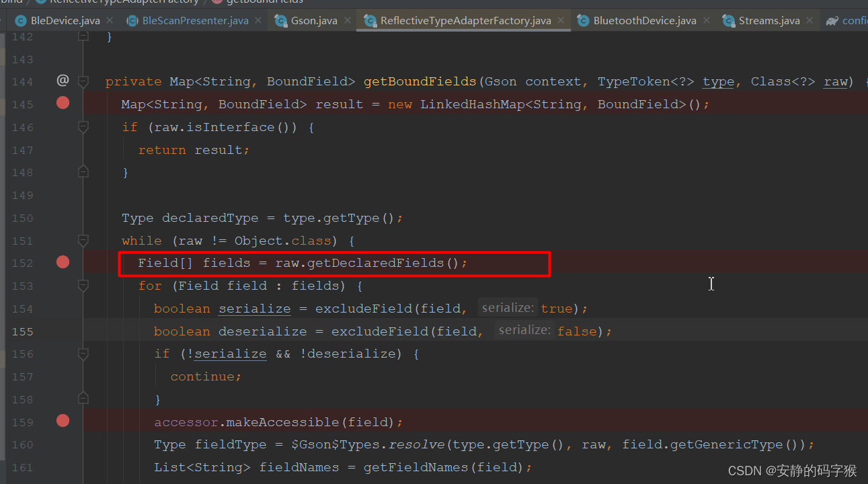Click the serialize: inlay hint on line 155

(x=524, y=330)
